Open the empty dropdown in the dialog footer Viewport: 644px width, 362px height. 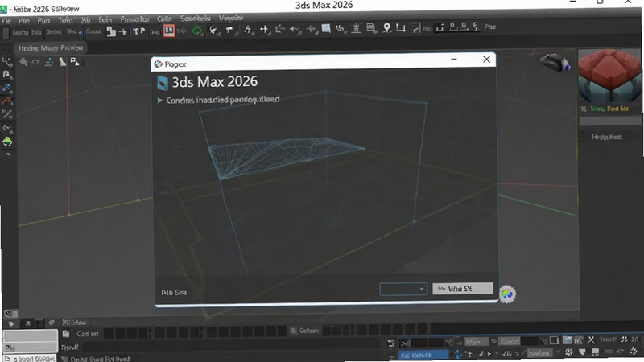click(403, 289)
